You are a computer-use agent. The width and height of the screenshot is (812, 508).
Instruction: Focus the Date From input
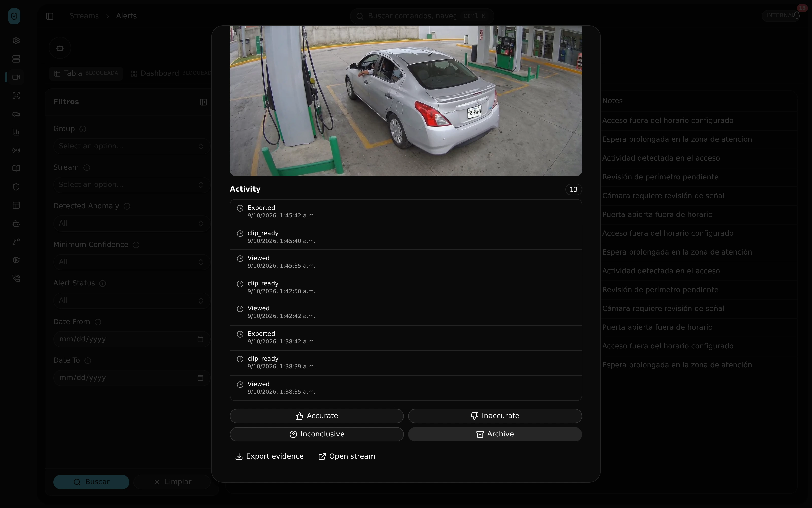pyautogui.click(x=132, y=339)
